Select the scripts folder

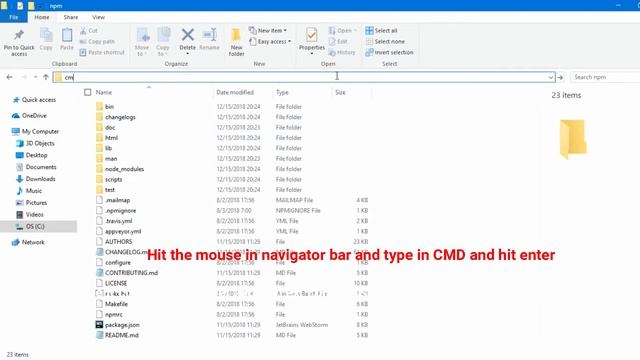pos(109,180)
